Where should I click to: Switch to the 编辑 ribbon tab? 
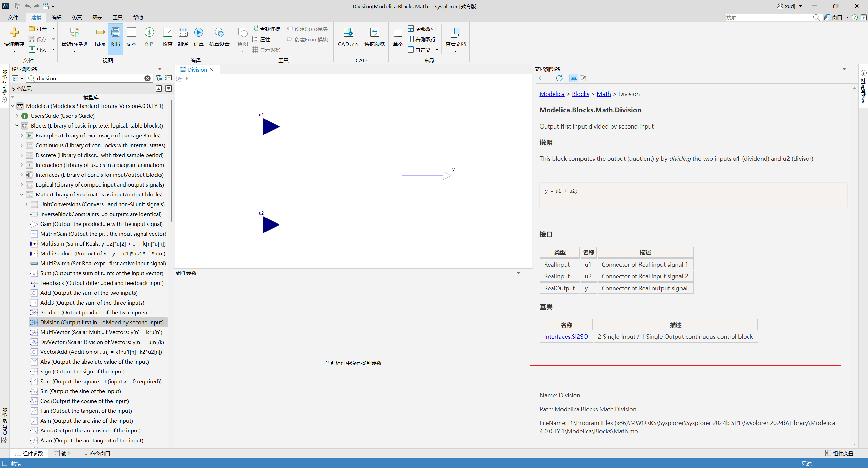point(57,17)
